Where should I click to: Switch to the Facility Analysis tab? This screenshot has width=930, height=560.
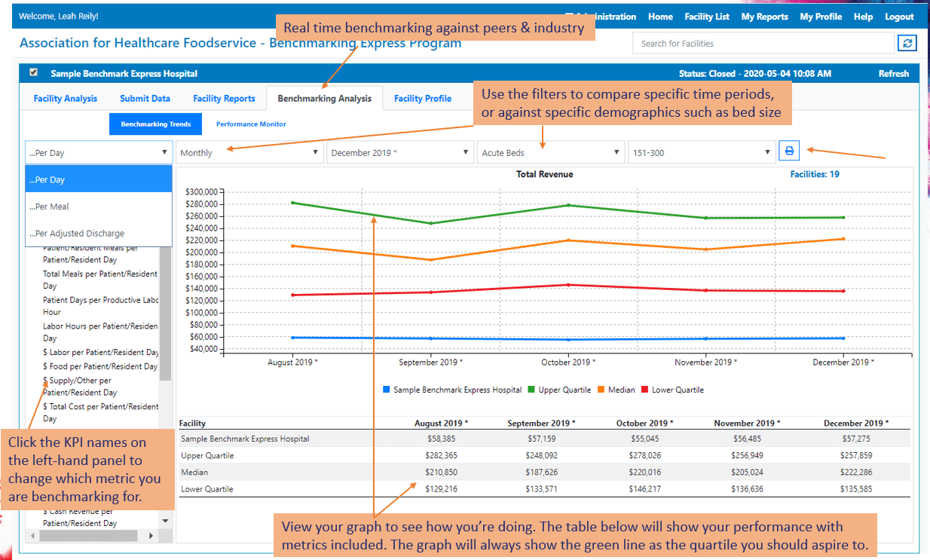click(x=65, y=99)
